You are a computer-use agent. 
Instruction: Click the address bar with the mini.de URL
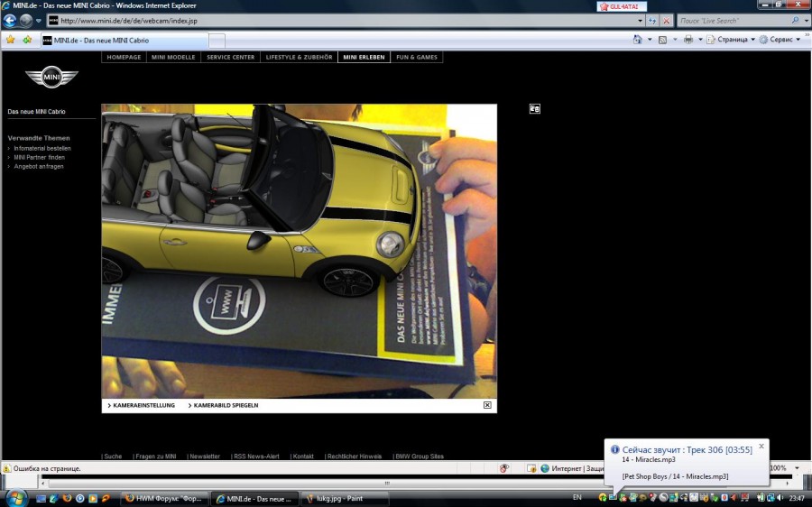[x=342, y=21]
